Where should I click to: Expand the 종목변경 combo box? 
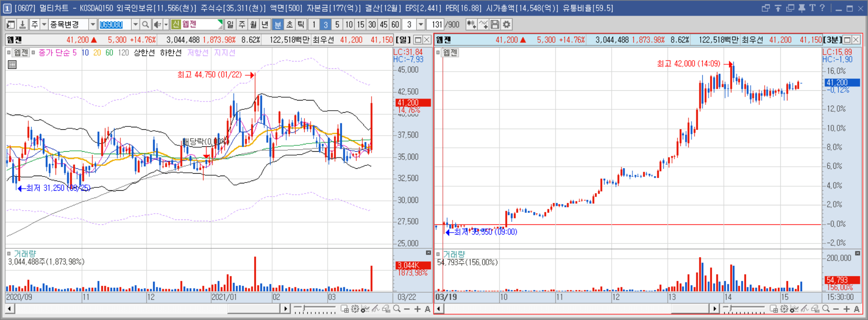[93, 24]
